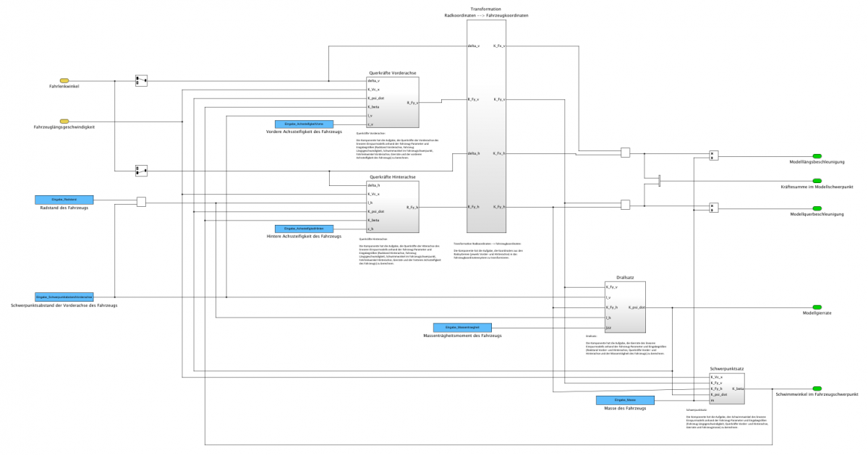The width and height of the screenshot is (868, 455).
Task: Select the Eingabe_Masse blue parameter block
Action: (625, 400)
